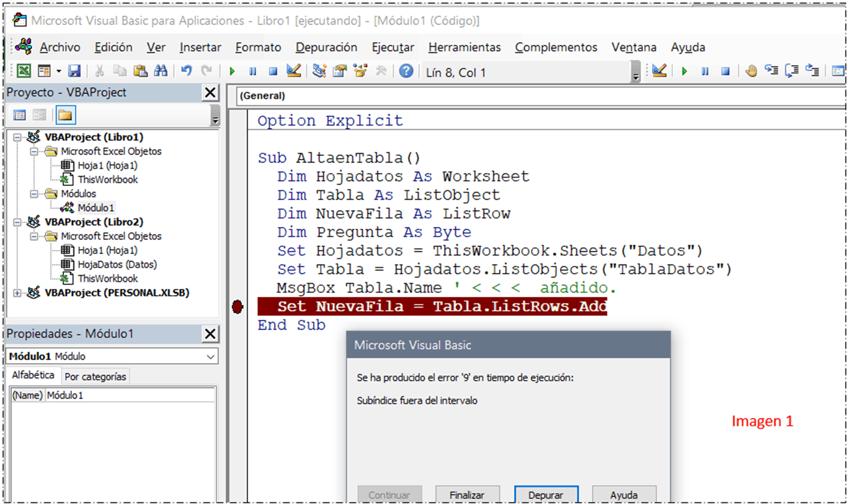Collapse Microsoft Excel Objetos folder under Libro1
This screenshot has height=504, width=848.
(34, 151)
